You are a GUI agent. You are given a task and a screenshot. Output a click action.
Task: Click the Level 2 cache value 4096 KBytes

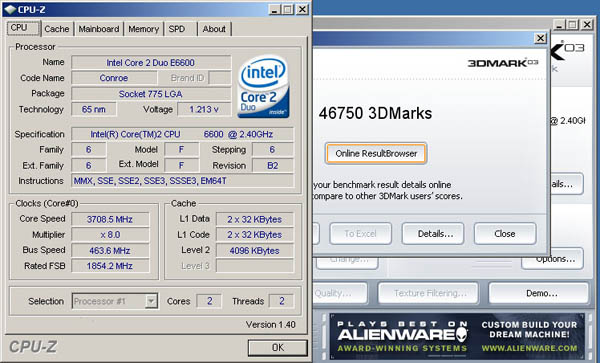(x=255, y=251)
